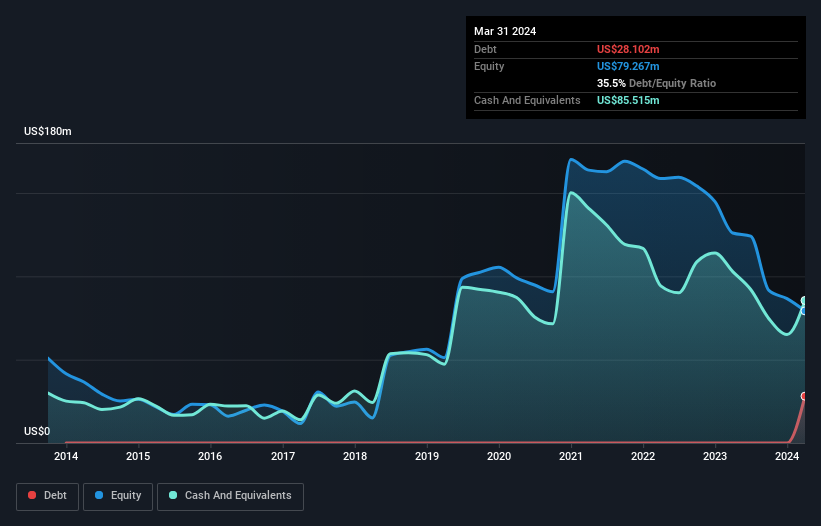
Task: Hide the Cash And Equivalents legend series
Action: click(x=230, y=496)
